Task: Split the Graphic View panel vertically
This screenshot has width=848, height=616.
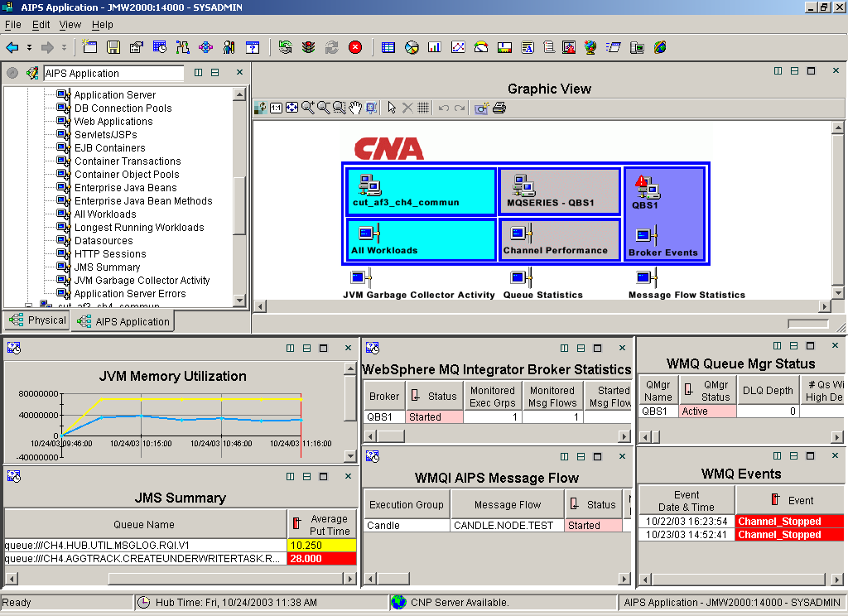Action: [778, 71]
